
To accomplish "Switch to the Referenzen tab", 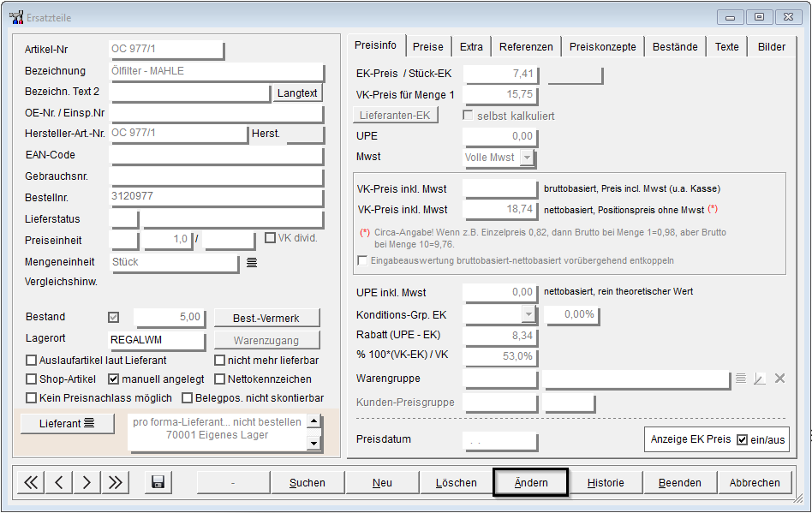I will pos(526,46).
